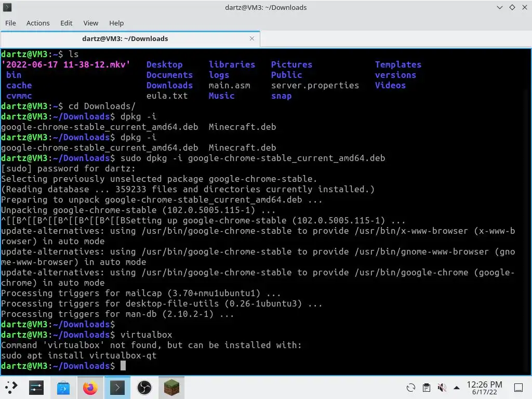The height and width of the screenshot is (399, 532).
Task: Launch Minecraft from the taskbar
Action: point(171,388)
